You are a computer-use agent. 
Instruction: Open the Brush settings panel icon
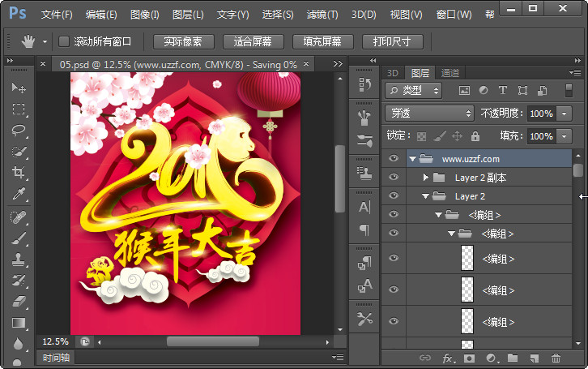coord(364,140)
